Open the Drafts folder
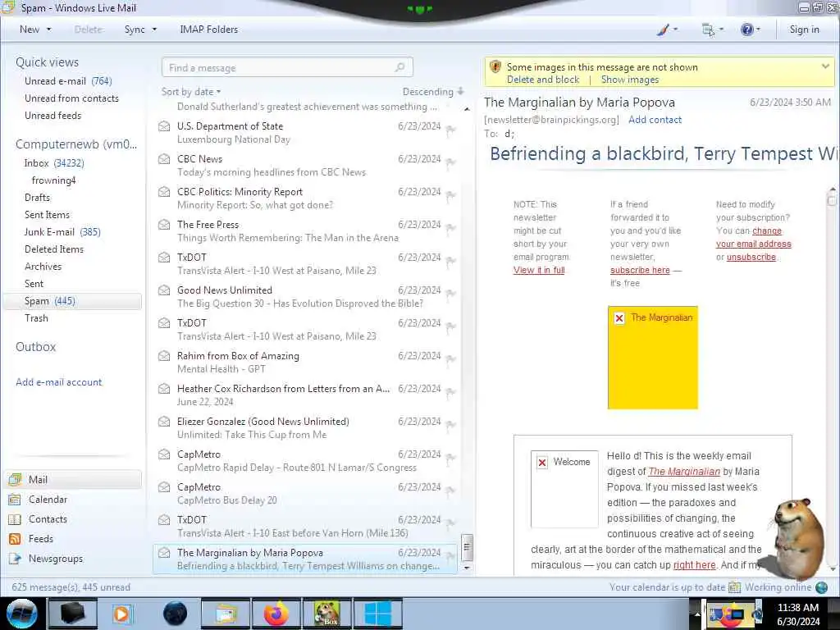Image resolution: width=840 pixels, height=630 pixels. [x=37, y=197]
